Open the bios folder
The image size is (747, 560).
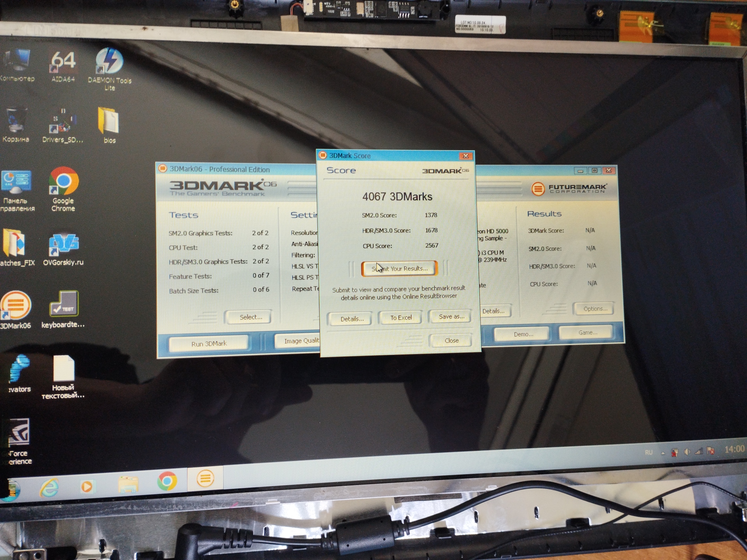(x=109, y=125)
